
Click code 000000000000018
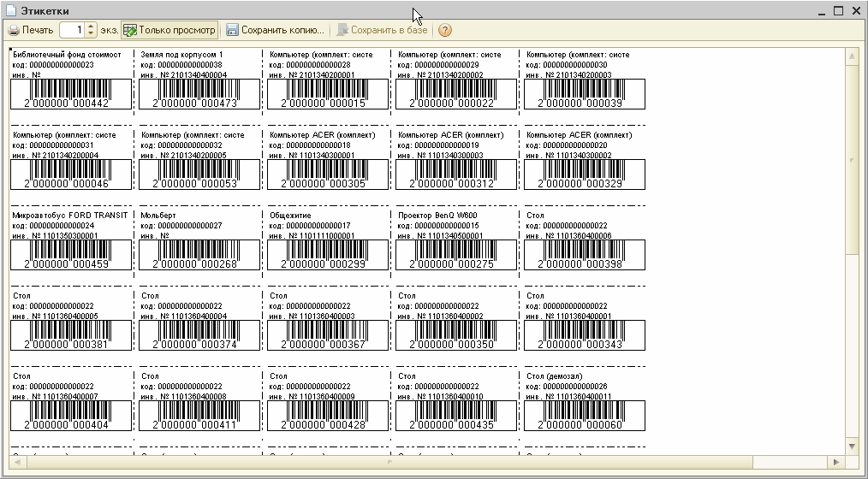[318, 145]
